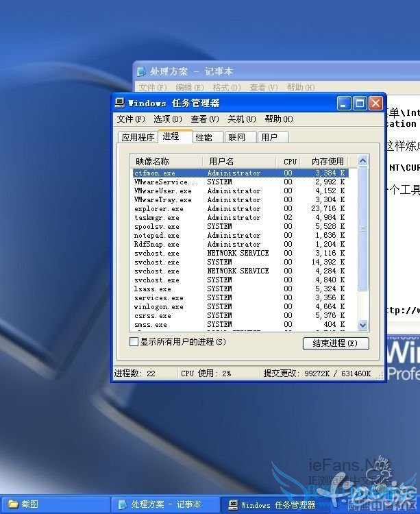420x514 pixels.
Task: Select the ctfmon.exe process row
Action: coord(240,173)
